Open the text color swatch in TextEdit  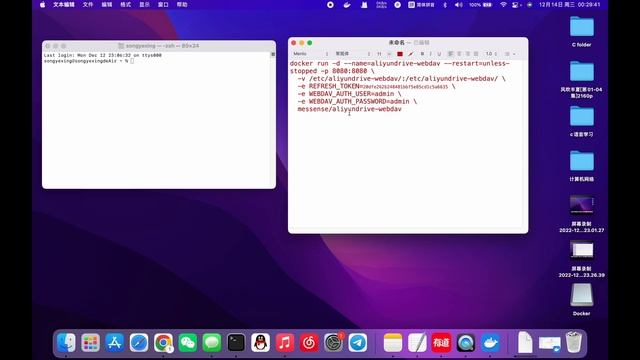coord(400,54)
